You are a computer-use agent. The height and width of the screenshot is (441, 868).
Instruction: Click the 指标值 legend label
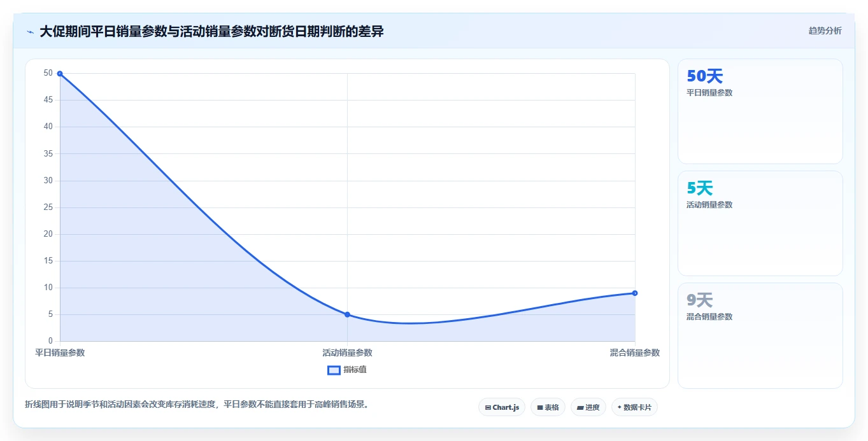[355, 370]
